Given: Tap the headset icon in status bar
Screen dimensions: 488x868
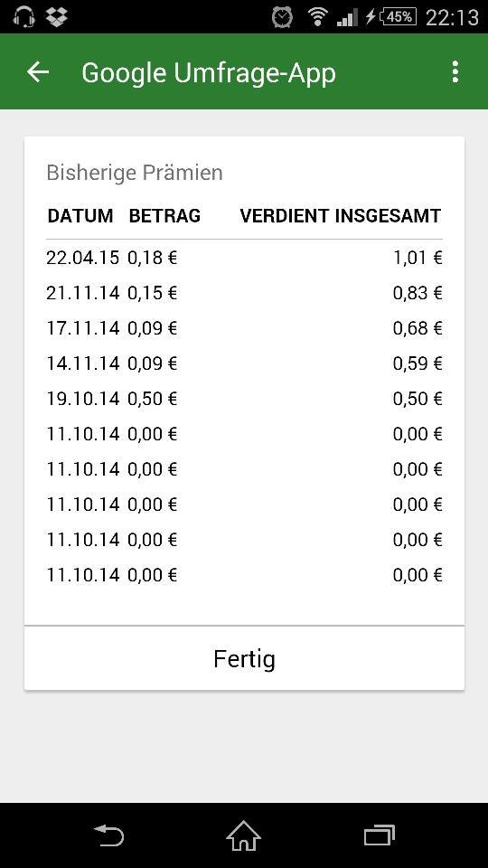Looking at the screenshot, I should click(x=23, y=16).
